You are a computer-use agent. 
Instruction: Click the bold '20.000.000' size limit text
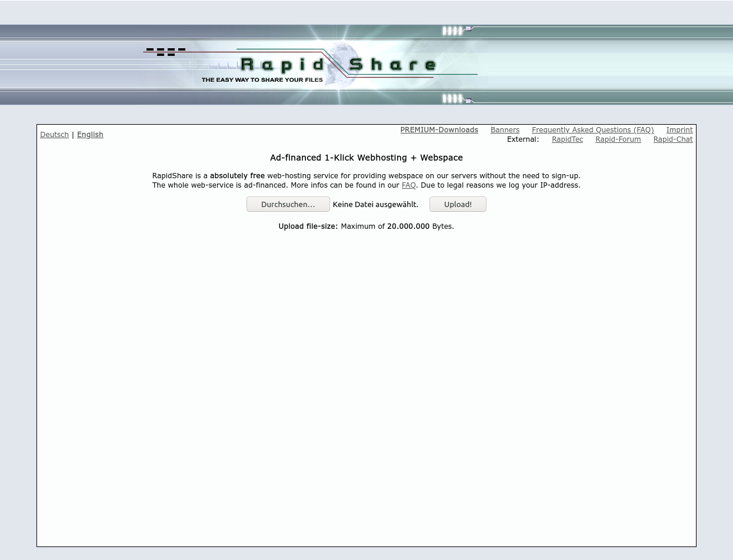408,226
